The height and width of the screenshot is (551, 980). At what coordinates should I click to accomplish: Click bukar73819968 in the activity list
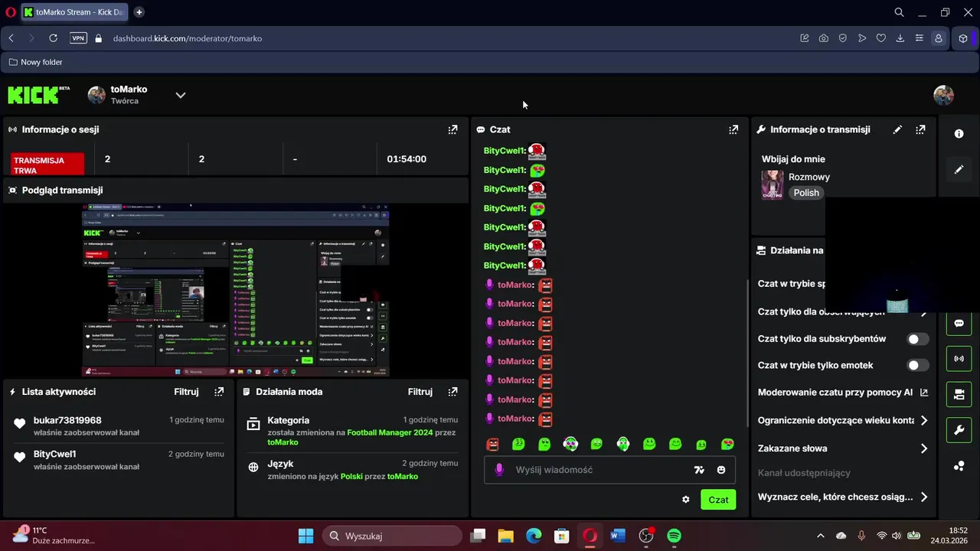[x=67, y=420]
